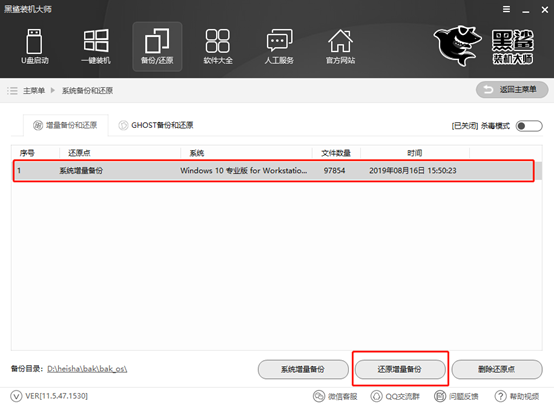Go to 主菜单 in breadcrumb
This screenshot has height=404, width=554.
pyautogui.click(x=34, y=90)
